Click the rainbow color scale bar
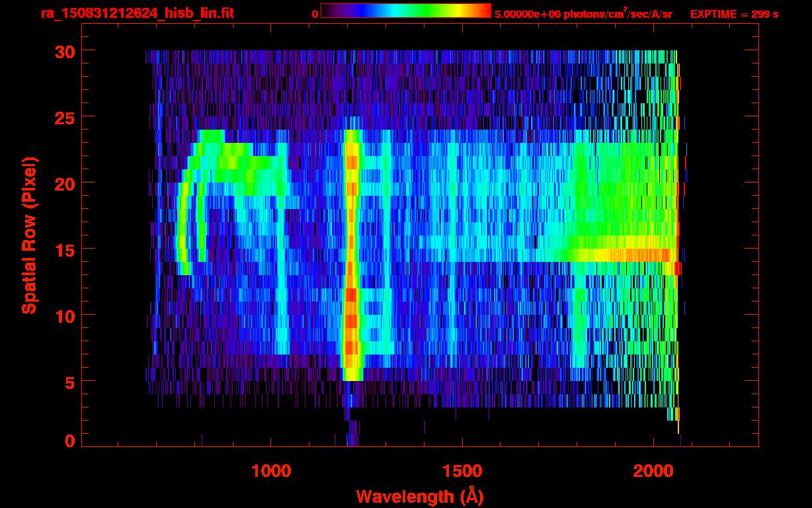The image size is (812, 508). (406, 11)
